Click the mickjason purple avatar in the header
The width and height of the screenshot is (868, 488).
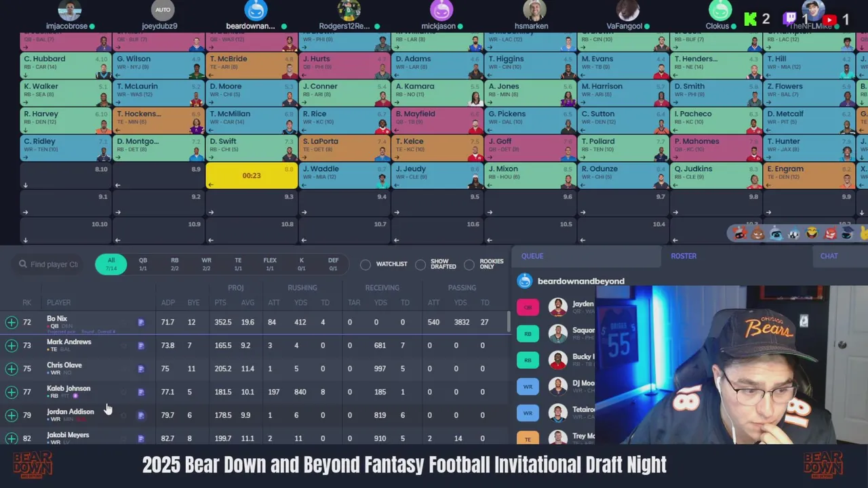coord(441,9)
